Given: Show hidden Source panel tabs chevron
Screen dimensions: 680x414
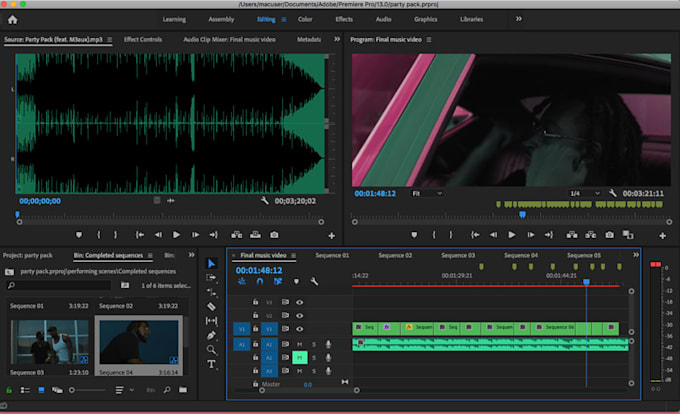Looking at the screenshot, I should click(337, 39).
